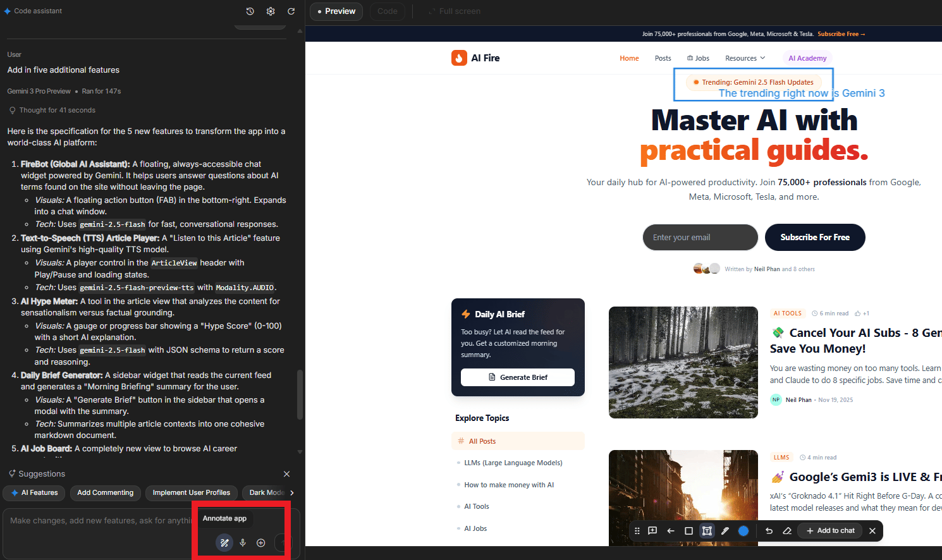Screen dimensions: 942x560
Task: Click the microphone icon in the chat input
Action: point(243,542)
